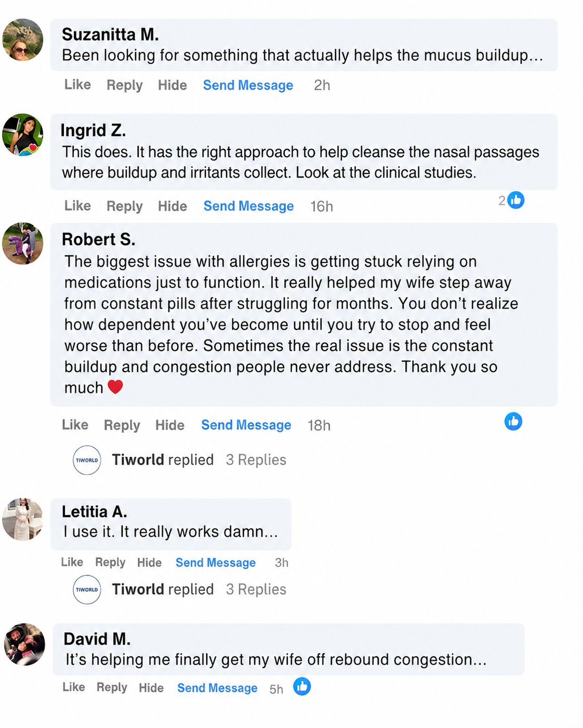Image resolution: width=583 pixels, height=728 pixels.
Task: Click the thumbs-up icon under David M.'s comment
Action: click(302, 686)
